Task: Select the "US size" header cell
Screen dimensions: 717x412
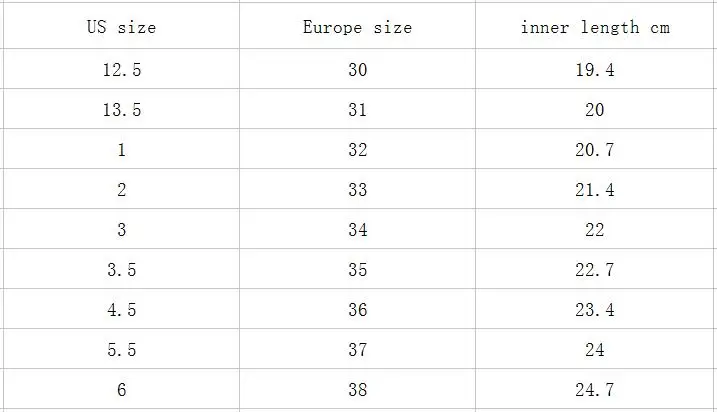Action: (x=122, y=27)
